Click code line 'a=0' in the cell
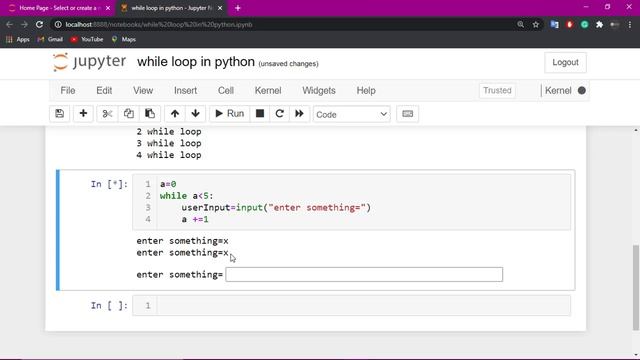 pyautogui.click(x=168, y=184)
